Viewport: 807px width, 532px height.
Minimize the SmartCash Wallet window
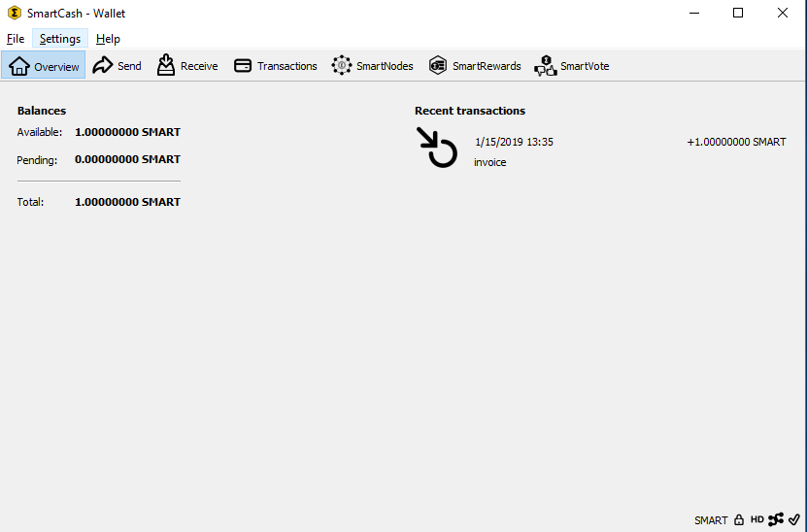(x=694, y=13)
